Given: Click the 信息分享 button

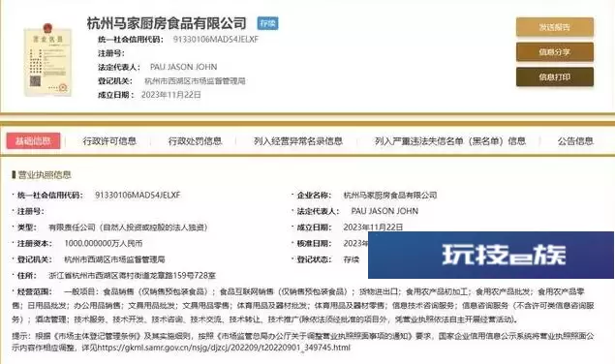Looking at the screenshot, I should [x=555, y=52].
